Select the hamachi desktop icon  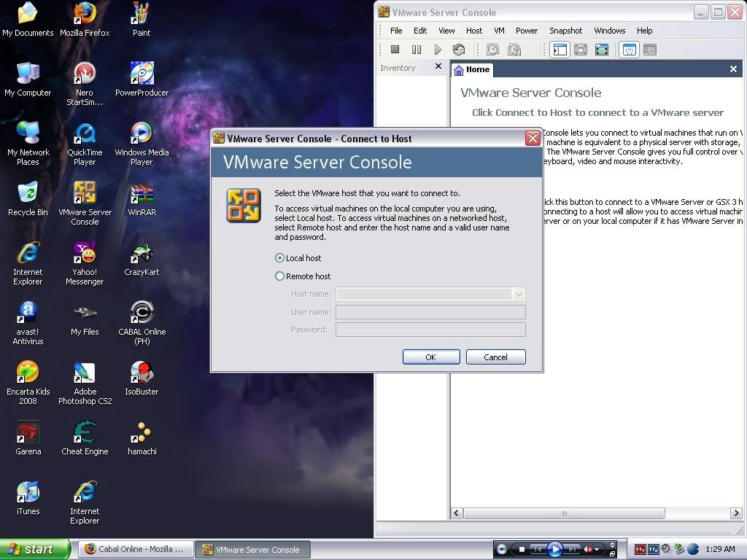click(x=142, y=438)
